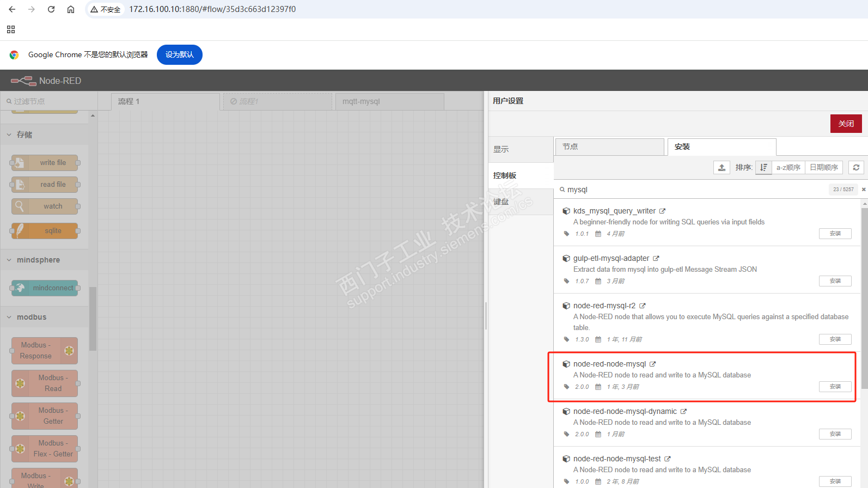Go back in the browser

pyautogui.click(x=12, y=9)
